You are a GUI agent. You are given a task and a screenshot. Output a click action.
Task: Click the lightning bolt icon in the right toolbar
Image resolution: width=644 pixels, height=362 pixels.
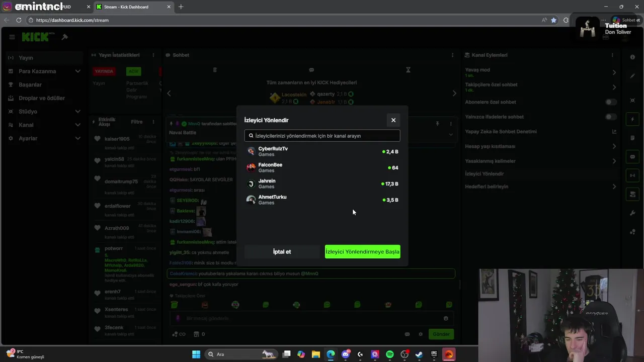pos(632,119)
